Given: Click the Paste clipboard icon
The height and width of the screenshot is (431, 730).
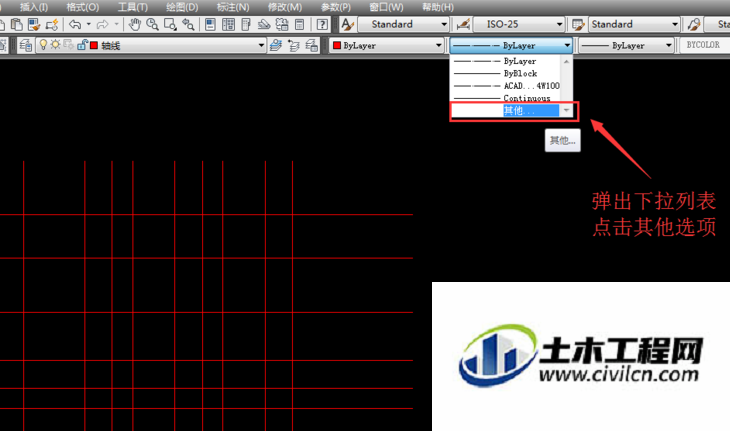Looking at the screenshot, I should pyautogui.click(x=17, y=24).
